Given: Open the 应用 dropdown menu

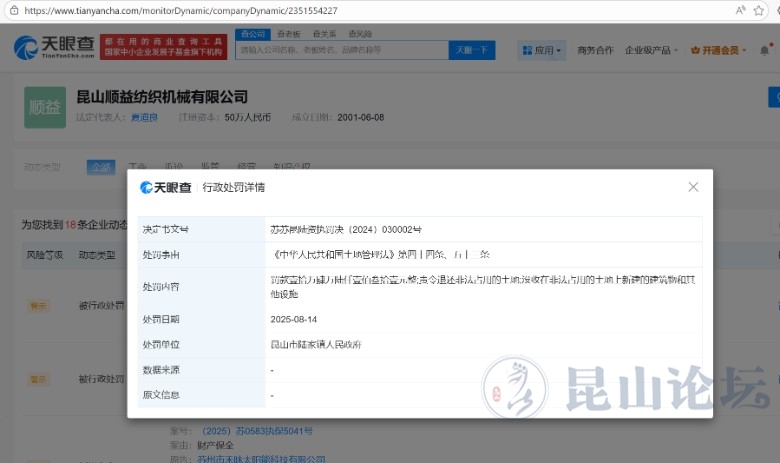Looking at the screenshot, I should (542, 50).
